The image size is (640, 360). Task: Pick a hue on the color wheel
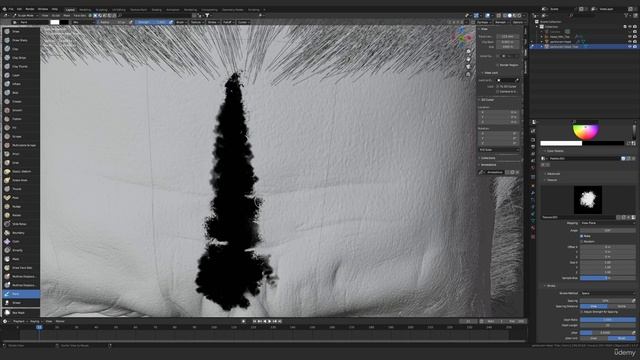[x=586, y=131]
